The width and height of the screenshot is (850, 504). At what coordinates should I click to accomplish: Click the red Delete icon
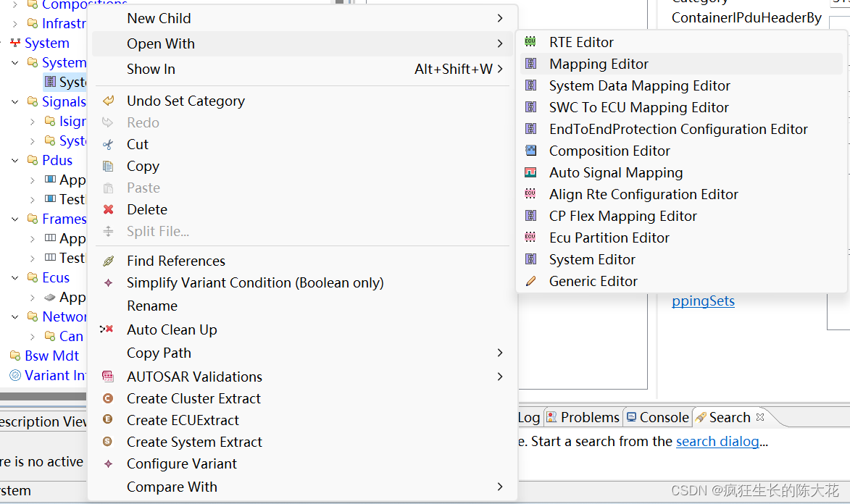click(x=109, y=209)
